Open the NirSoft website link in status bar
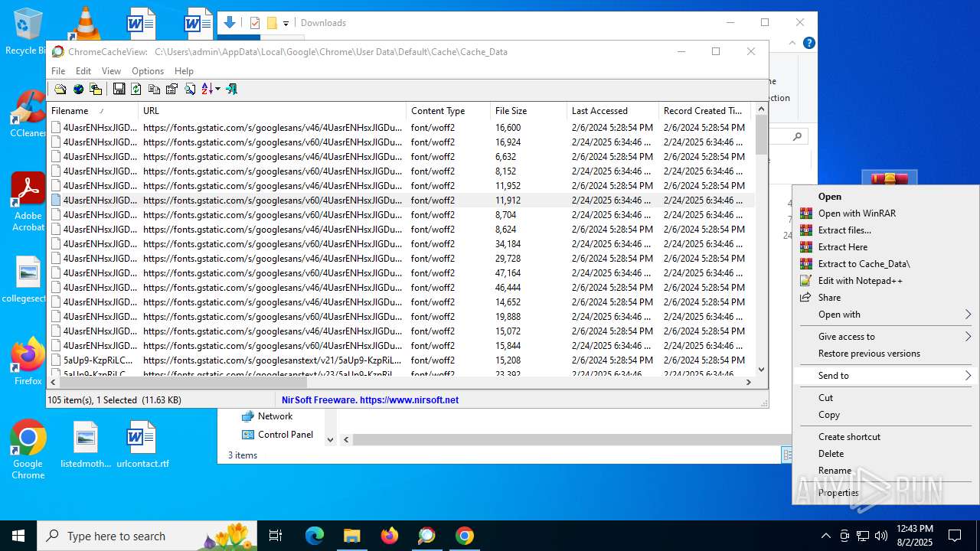The width and height of the screenshot is (980, 551). pos(370,399)
